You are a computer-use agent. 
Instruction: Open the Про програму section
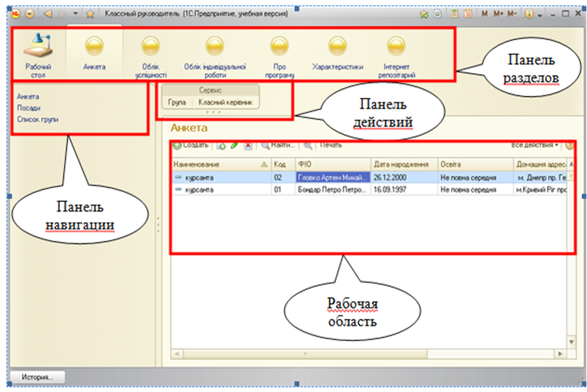click(x=280, y=57)
